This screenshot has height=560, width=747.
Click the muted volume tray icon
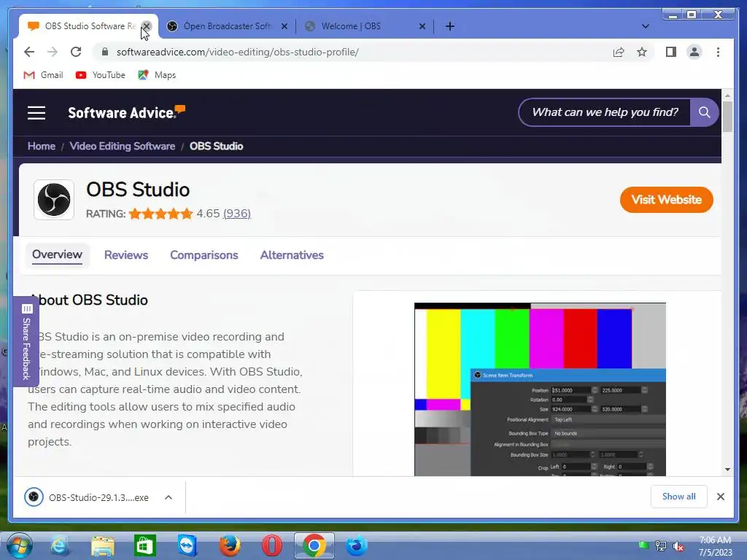coord(678,545)
